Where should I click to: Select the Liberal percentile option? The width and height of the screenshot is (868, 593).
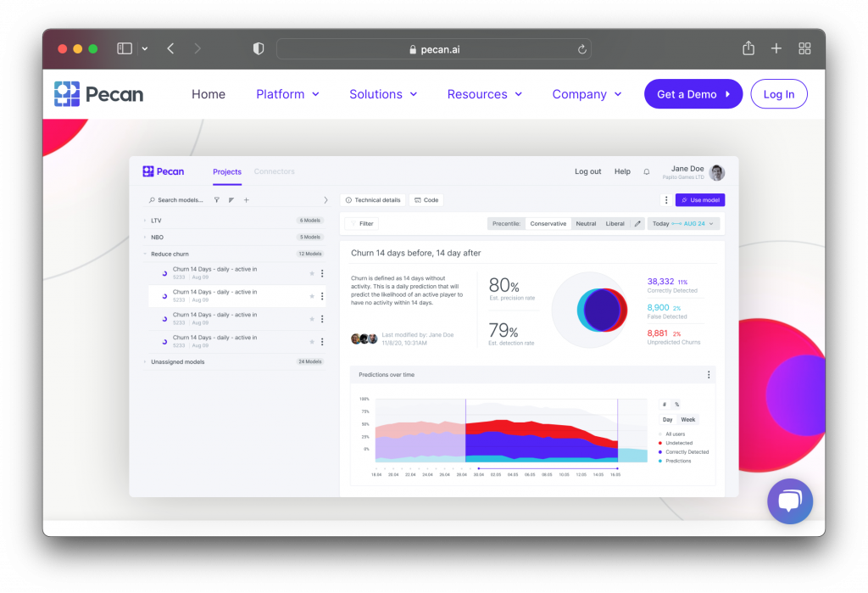(615, 224)
